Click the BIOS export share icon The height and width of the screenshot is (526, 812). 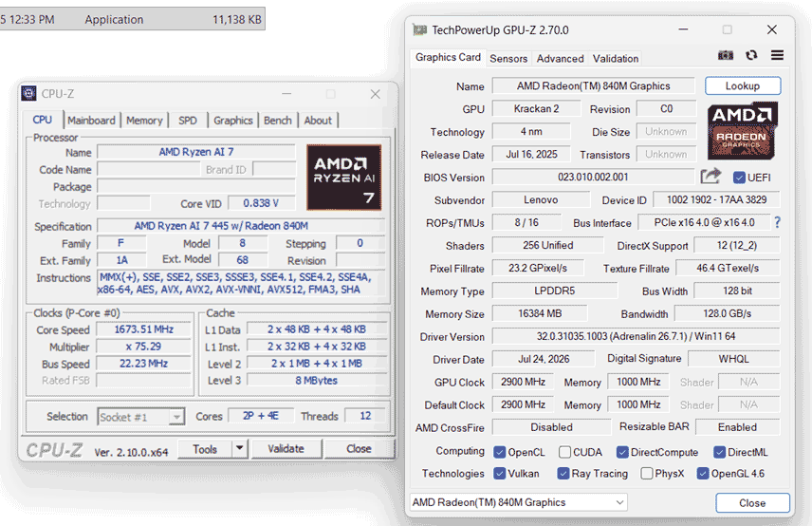point(711,177)
